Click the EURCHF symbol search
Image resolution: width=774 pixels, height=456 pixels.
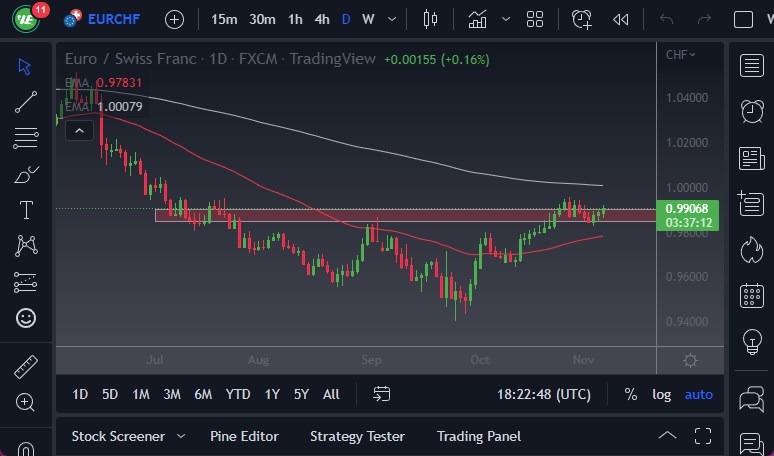(114, 19)
